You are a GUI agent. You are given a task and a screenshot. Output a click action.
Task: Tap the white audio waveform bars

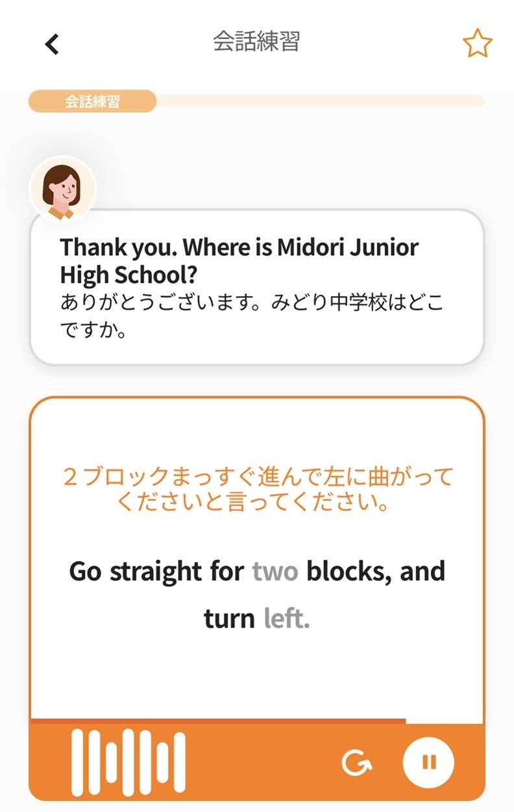128,762
